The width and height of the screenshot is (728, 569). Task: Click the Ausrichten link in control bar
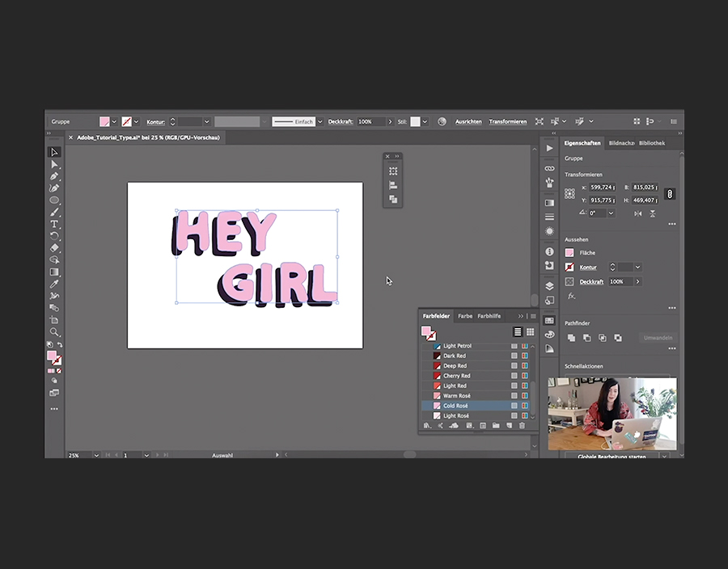click(468, 121)
